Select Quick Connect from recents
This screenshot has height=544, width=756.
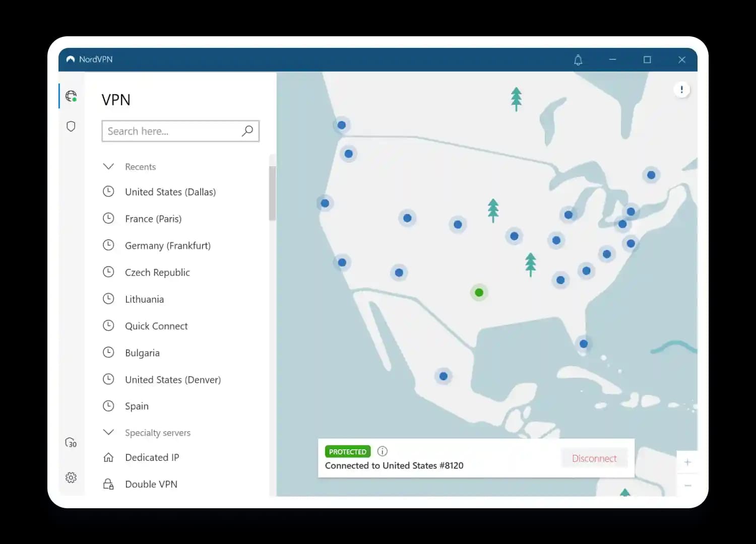156,326
